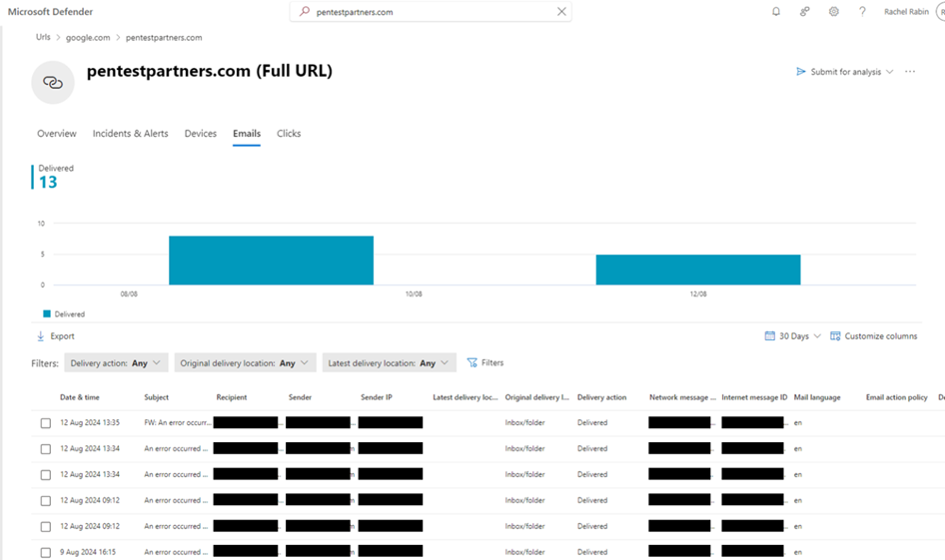Click the pentestpartners.com breadcrumb

(x=164, y=37)
